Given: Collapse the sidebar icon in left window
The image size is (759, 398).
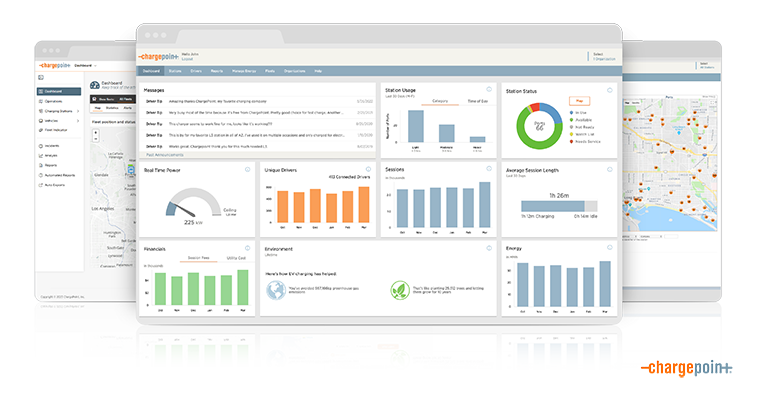Looking at the screenshot, I should coord(41,77).
